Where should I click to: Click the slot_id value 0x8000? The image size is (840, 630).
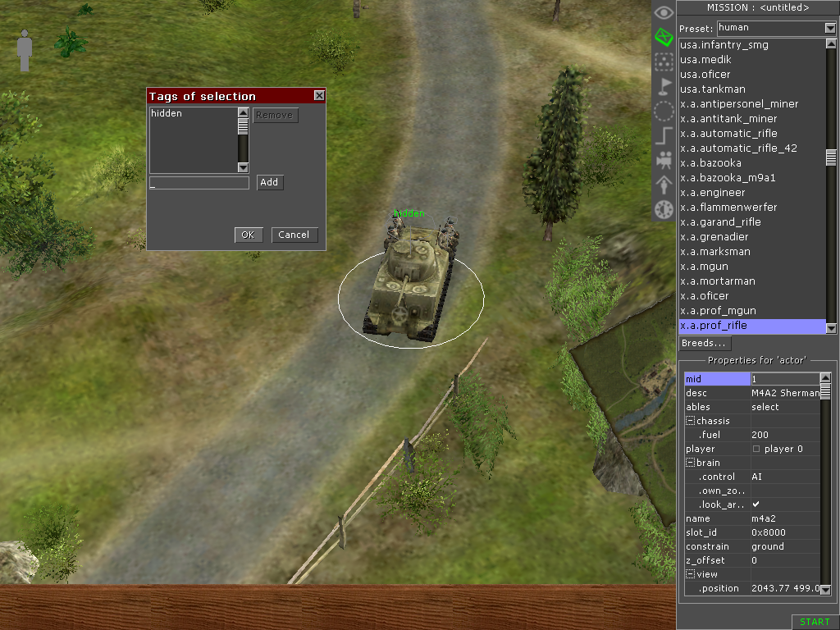(x=785, y=532)
